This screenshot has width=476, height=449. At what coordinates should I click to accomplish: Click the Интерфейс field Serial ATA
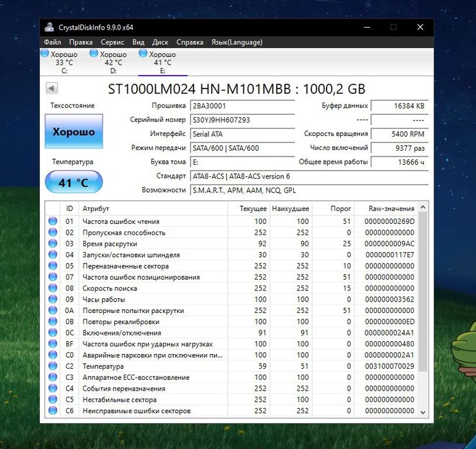[x=242, y=134]
